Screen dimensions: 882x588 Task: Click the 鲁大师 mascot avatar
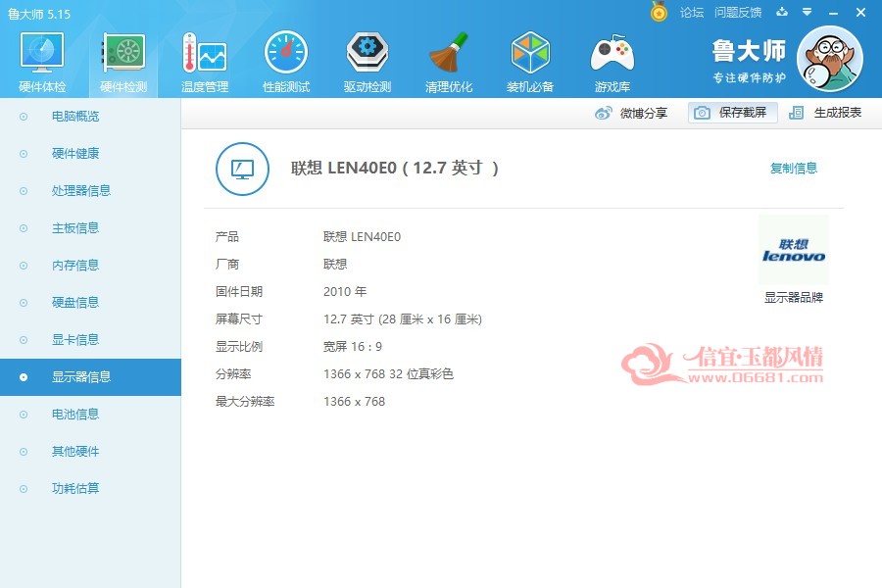[830, 59]
